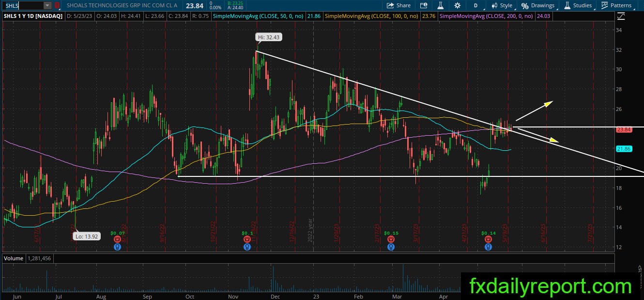Open the Style menu
The width and height of the screenshot is (644, 300).
[502, 5]
